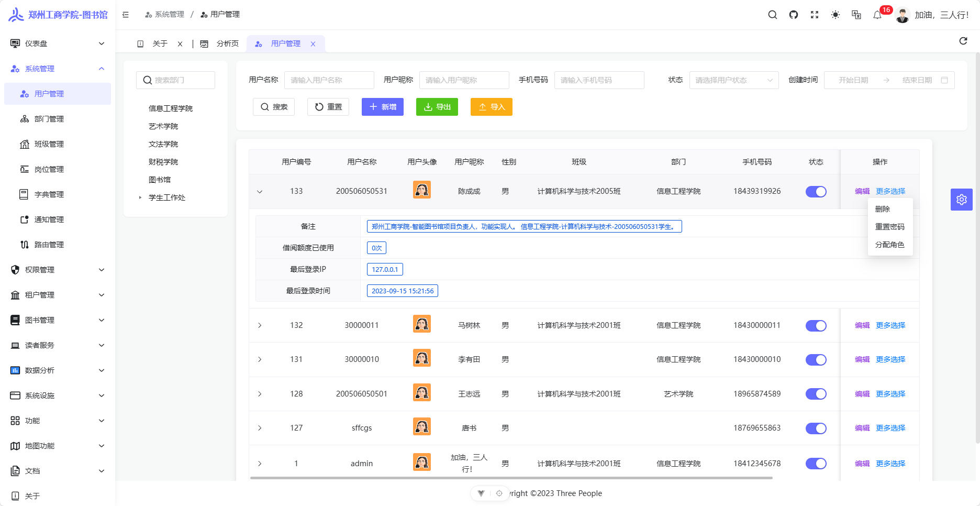Screen dimensions: 980x506
Task: Toggle status switch for user 133
Action: (x=816, y=192)
